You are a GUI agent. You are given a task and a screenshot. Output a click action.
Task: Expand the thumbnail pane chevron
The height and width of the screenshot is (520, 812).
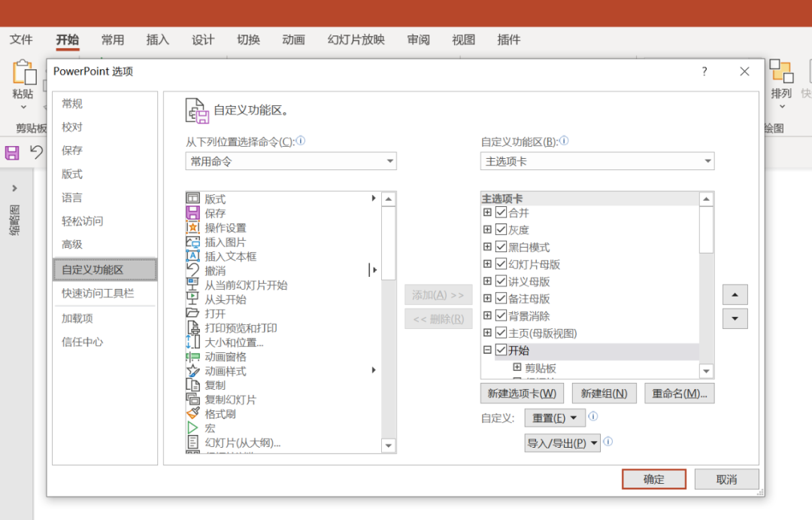pos(14,188)
